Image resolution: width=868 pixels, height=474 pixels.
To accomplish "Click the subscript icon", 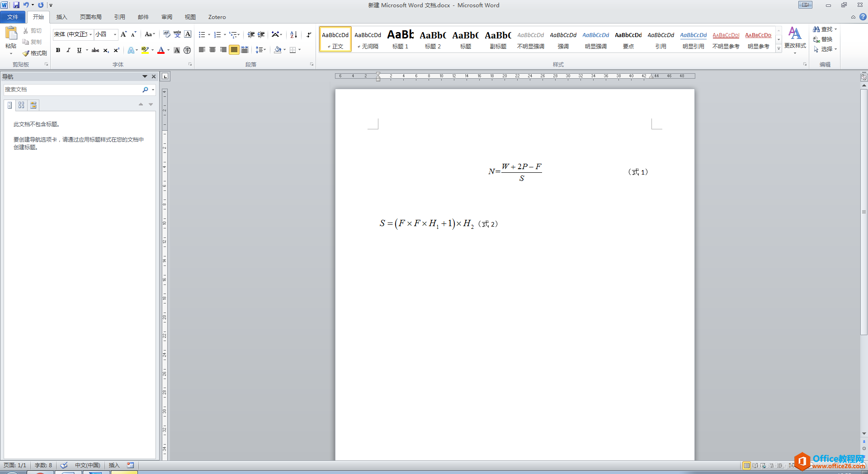I will (x=106, y=50).
